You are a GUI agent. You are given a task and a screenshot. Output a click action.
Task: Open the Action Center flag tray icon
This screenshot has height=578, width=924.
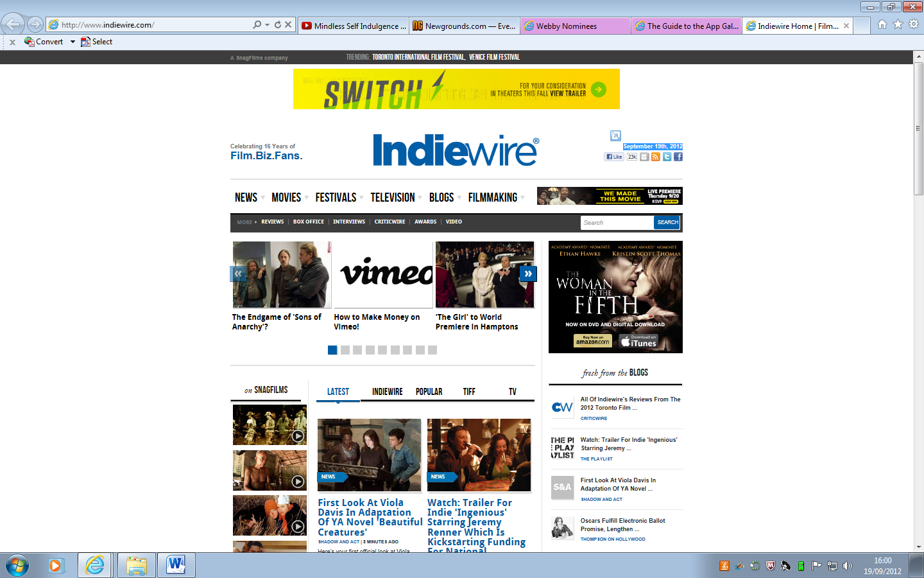click(x=816, y=566)
